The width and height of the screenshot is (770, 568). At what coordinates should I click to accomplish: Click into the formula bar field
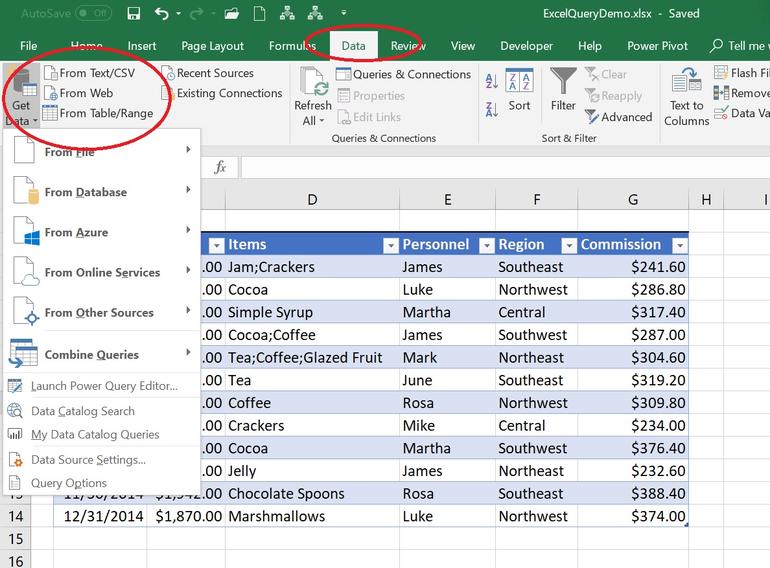(500, 168)
